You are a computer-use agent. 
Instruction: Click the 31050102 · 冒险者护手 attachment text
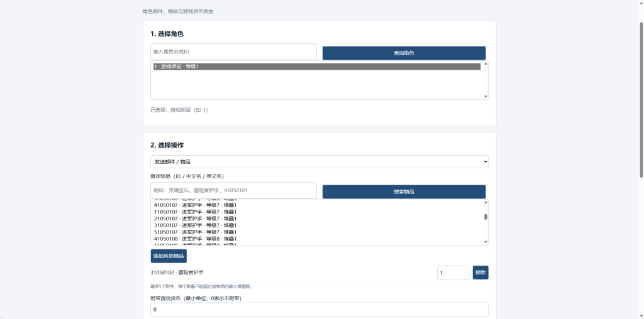[x=177, y=273]
